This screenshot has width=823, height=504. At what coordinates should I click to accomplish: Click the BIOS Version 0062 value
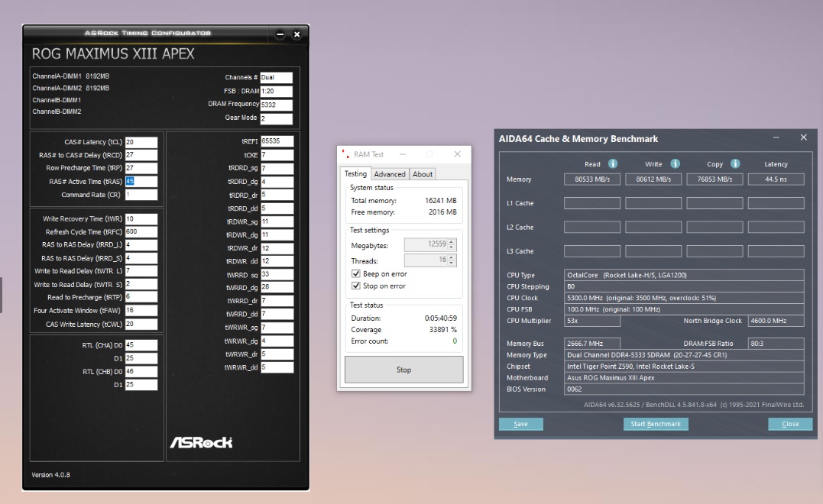point(684,389)
